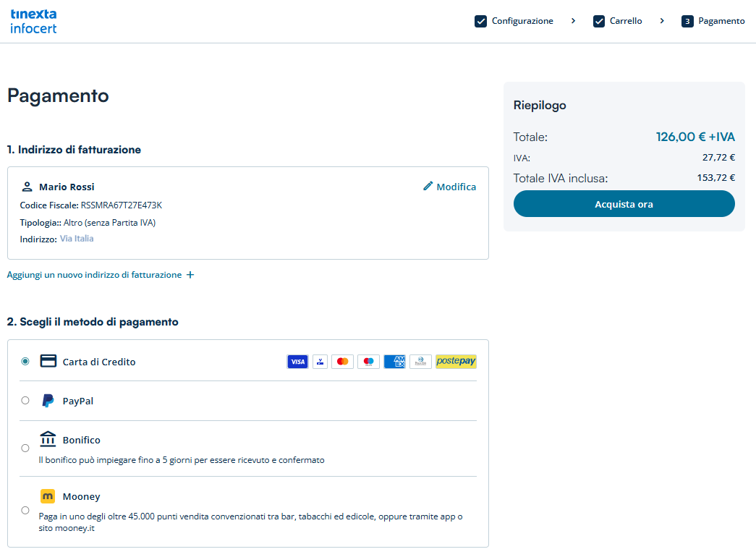Click the Postepay logo icon
This screenshot has height=557, width=756.
[x=456, y=362]
